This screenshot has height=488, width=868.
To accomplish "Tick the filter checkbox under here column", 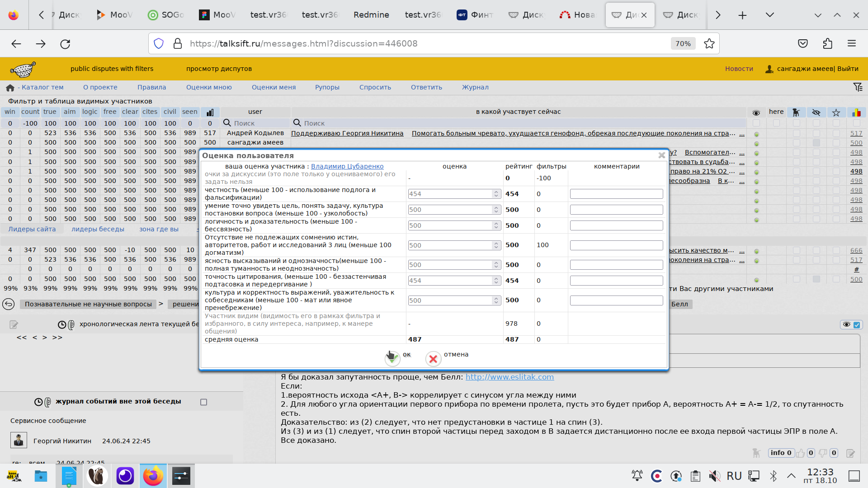I will (776, 123).
